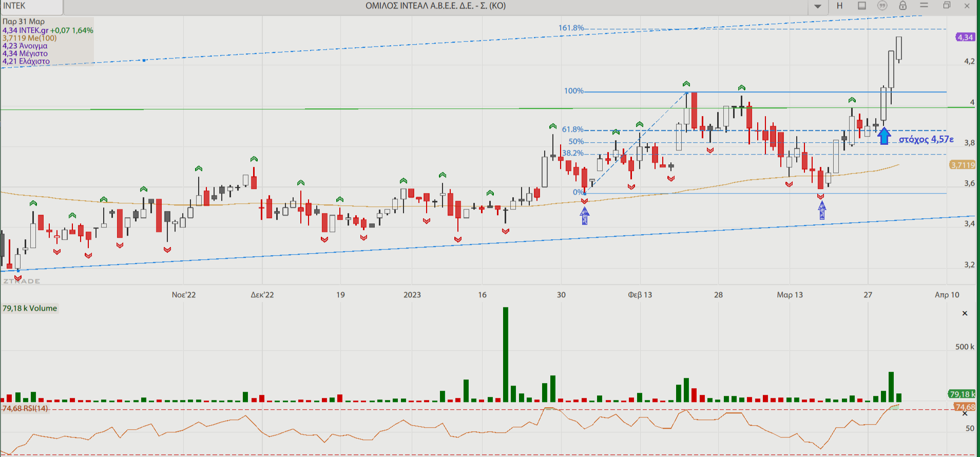Image resolution: width=980 pixels, height=457 pixels.
Task: Open the chart dropdown arrow beside the title
Action: click(818, 6)
